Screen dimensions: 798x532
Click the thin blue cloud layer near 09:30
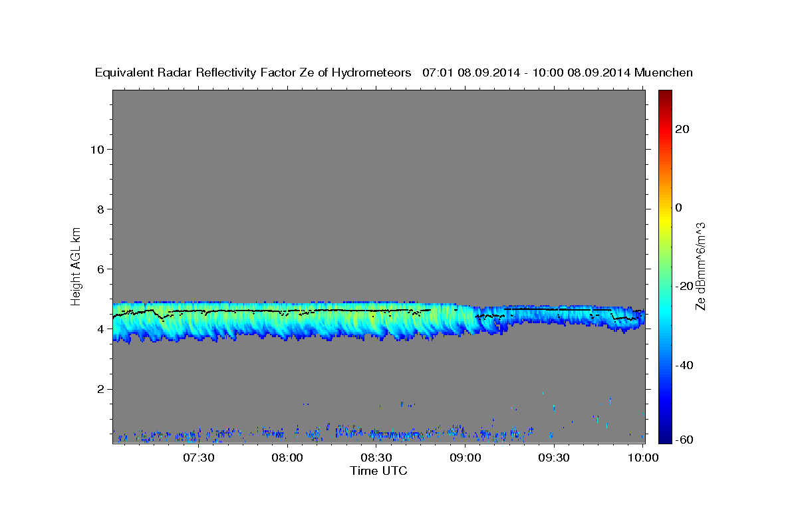tap(554, 315)
